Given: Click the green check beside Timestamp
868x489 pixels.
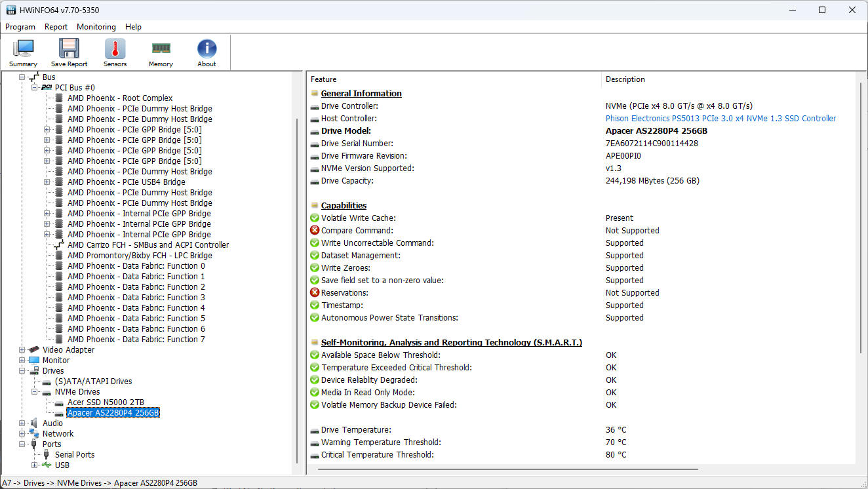Looking at the screenshot, I should tap(315, 305).
